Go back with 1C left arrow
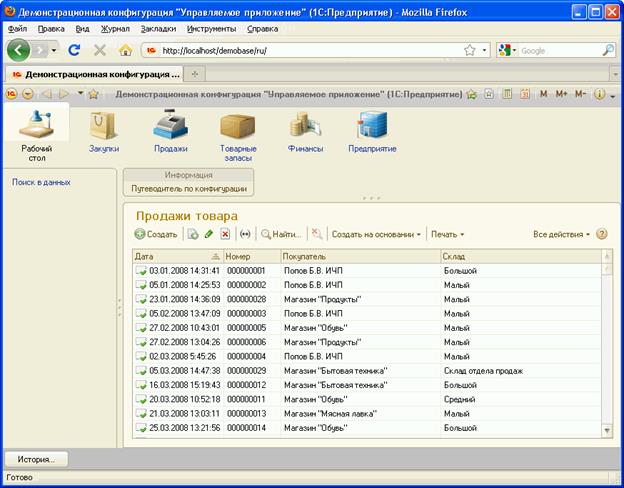 [47, 94]
